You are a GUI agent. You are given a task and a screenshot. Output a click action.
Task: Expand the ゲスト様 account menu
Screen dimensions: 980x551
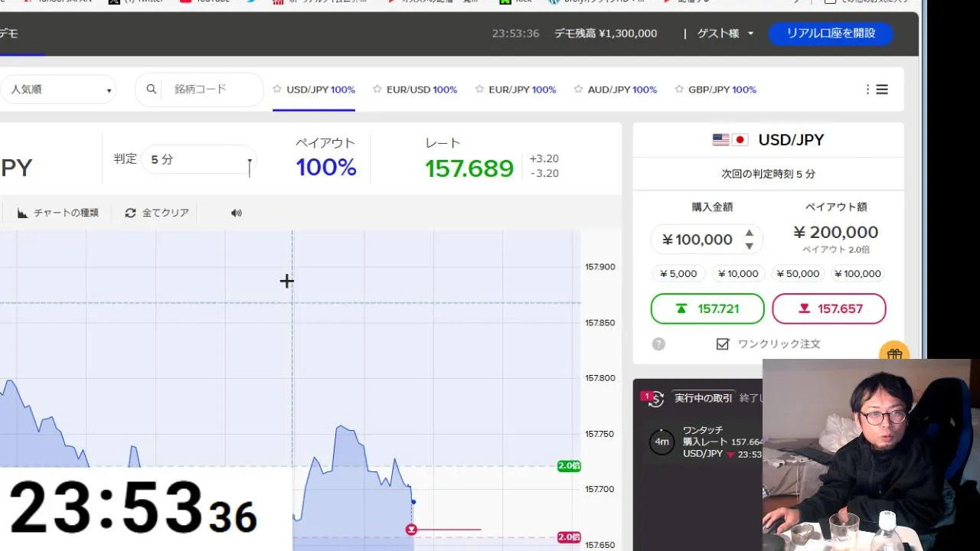(x=725, y=34)
